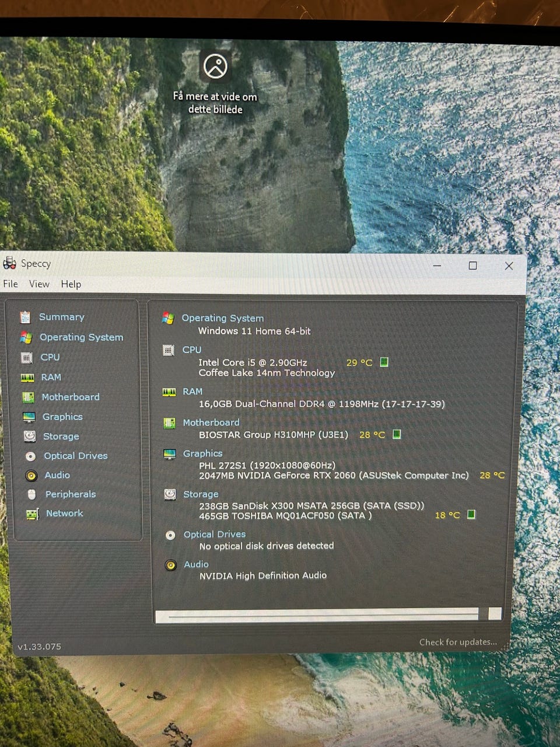Click 'Få mere at vide om dette billede' label

(x=215, y=103)
